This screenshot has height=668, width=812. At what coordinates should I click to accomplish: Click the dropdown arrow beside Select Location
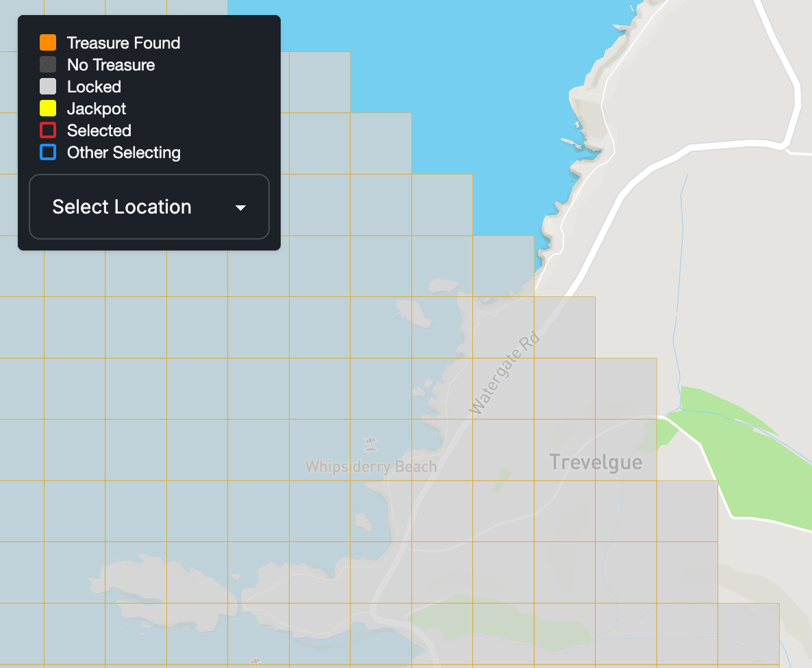click(240, 207)
